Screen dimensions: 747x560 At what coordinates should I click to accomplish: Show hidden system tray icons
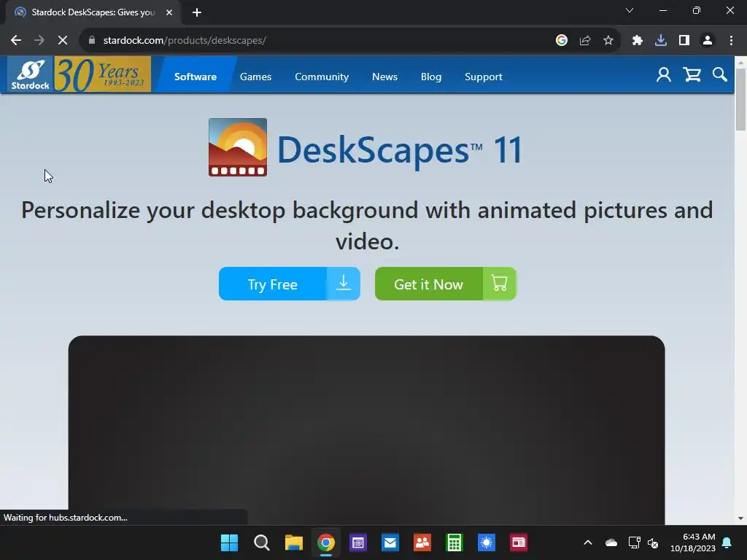coord(588,542)
